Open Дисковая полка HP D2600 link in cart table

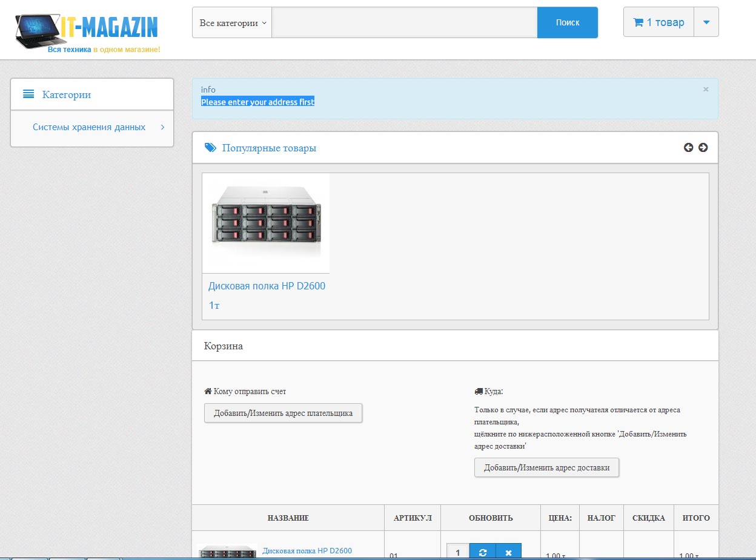(307, 551)
